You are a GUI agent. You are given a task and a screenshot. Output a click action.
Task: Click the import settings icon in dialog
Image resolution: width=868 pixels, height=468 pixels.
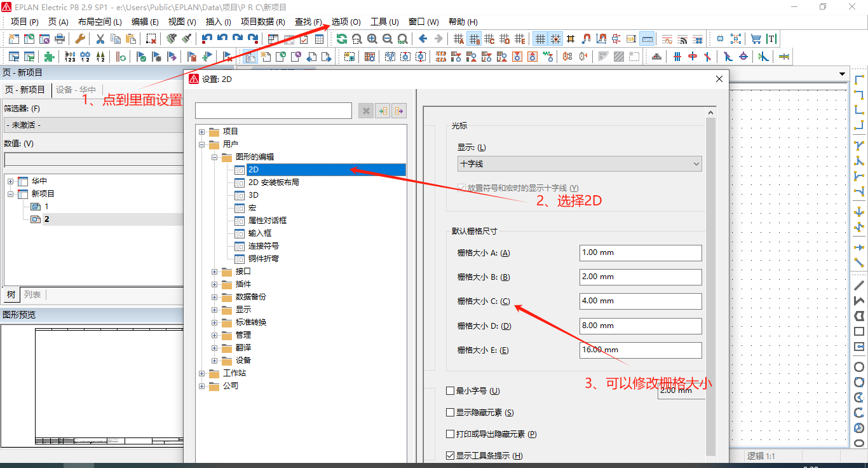coord(383,111)
